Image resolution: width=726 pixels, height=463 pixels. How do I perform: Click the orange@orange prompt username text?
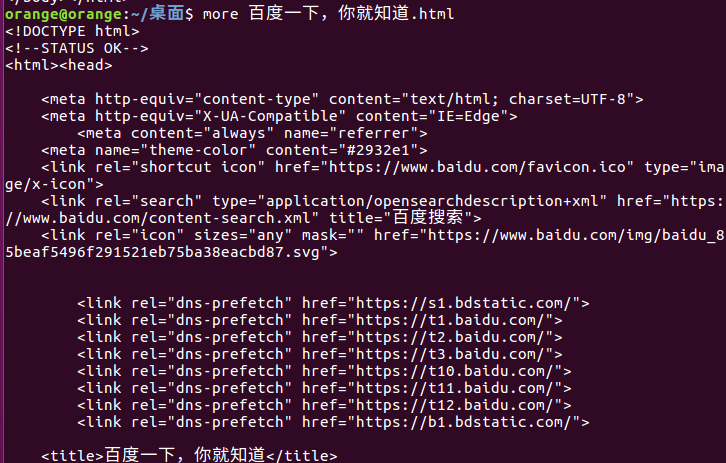point(63,14)
